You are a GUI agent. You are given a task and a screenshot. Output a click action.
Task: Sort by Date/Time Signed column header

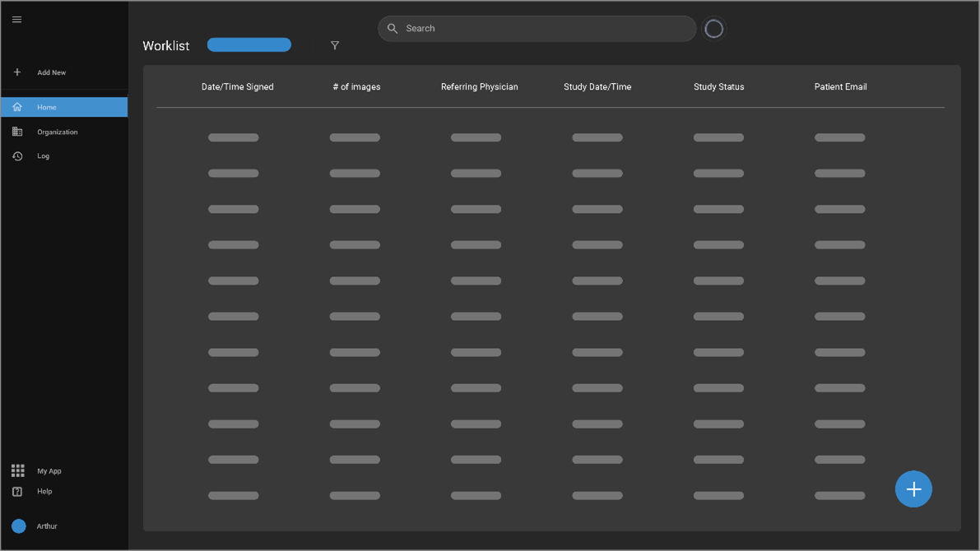tap(238, 87)
